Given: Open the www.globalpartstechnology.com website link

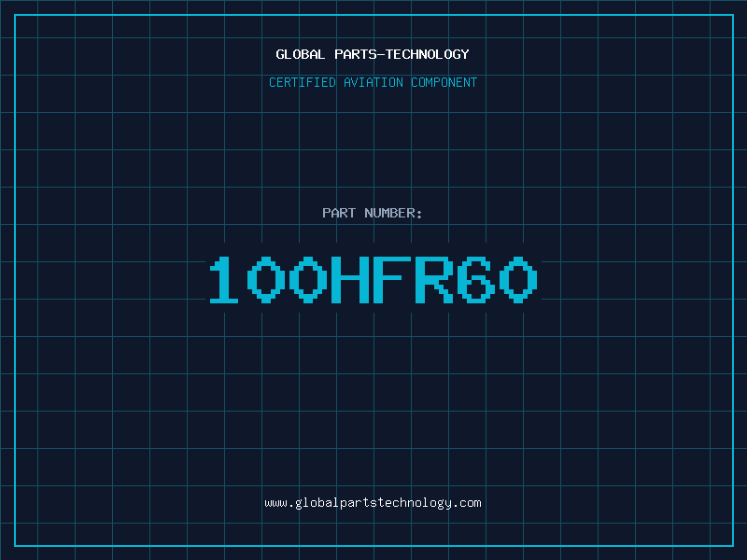Looking at the screenshot, I should 373,503.
